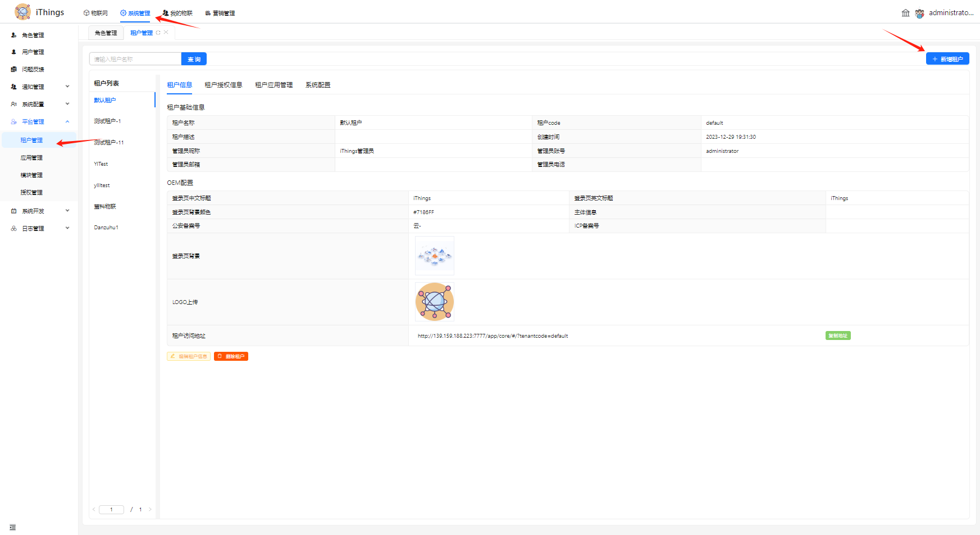Go to the next page in tenant list pagination
The image size is (980, 535).
tap(150, 510)
